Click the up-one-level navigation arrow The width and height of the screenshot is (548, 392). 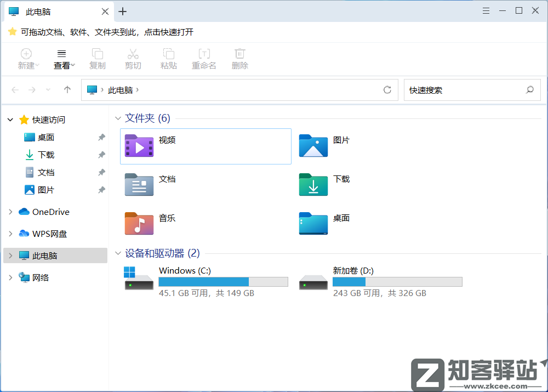pyautogui.click(x=67, y=90)
